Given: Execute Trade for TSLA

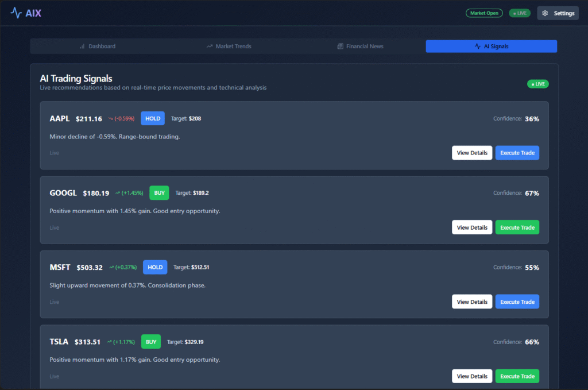Looking at the screenshot, I should pos(517,376).
